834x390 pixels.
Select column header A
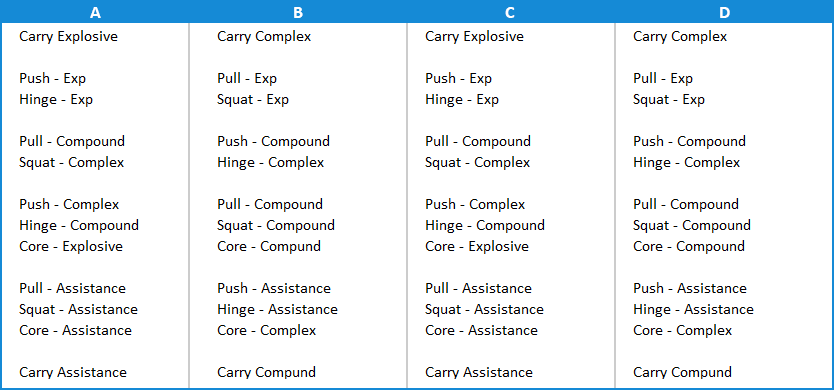[x=95, y=12]
